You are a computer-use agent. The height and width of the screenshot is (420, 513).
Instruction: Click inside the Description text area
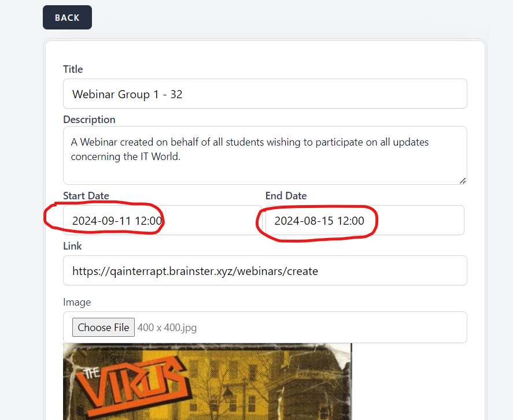point(264,155)
